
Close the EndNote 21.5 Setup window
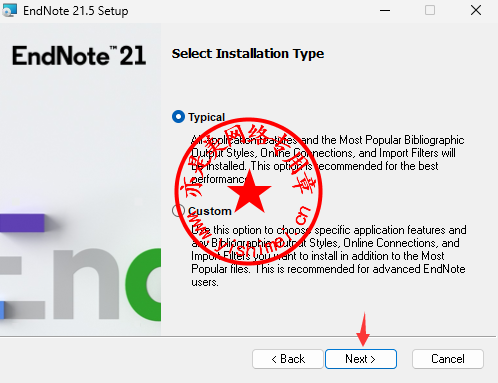[x=476, y=10]
